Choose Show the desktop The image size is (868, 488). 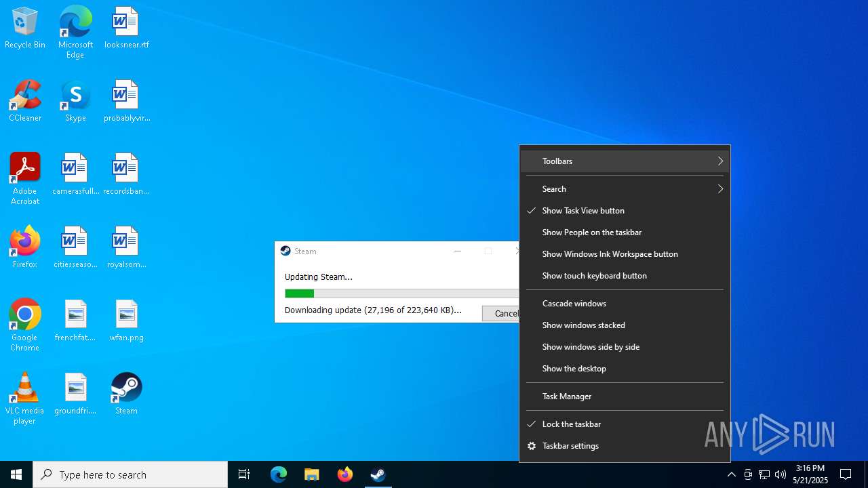(x=625, y=369)
